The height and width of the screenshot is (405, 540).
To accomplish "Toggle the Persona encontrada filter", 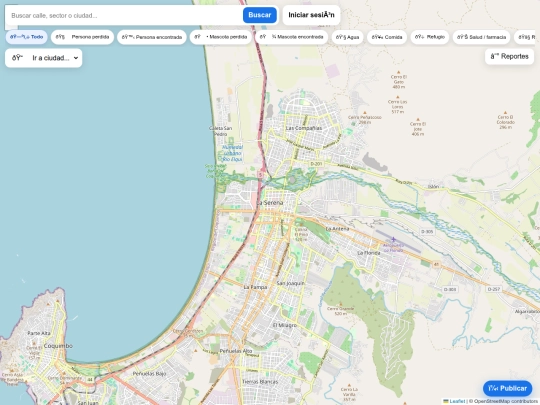I will click(x=152, y=37).
